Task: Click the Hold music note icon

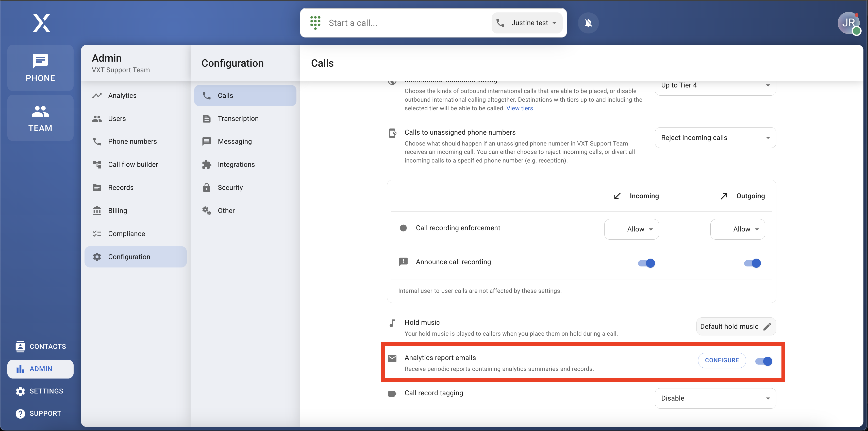Action: point(392,323)
